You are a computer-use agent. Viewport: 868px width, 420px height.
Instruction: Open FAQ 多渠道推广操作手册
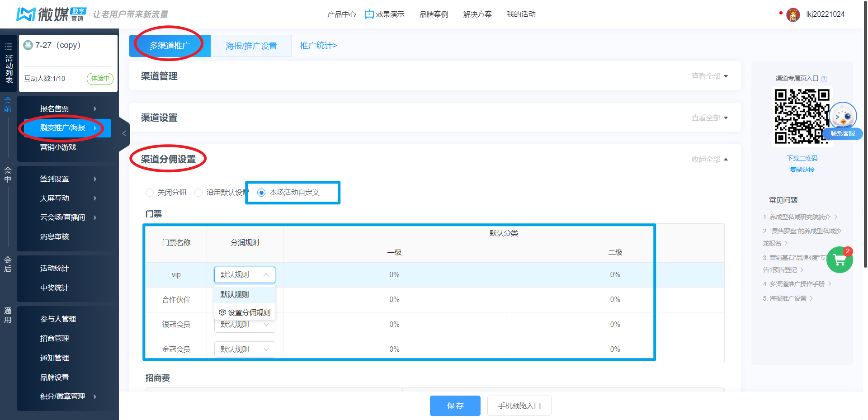[797, 284]
